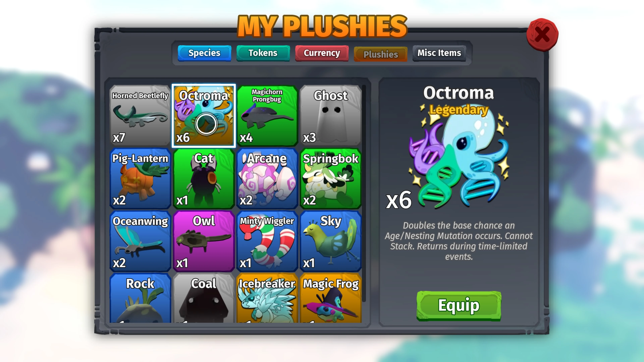Select the Sky bird plushie
The height and width of the screenshot is (362, 644).
point(331,241)
